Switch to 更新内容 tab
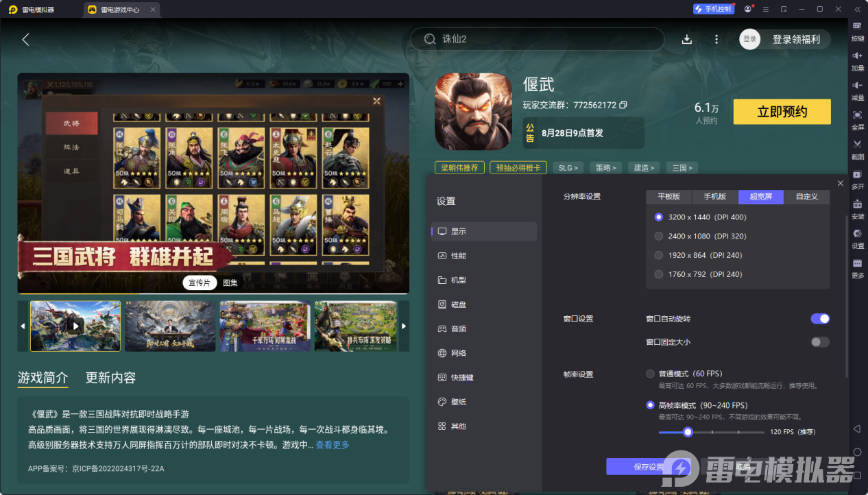Screen dimensions: 868x495 click(110, 378)
